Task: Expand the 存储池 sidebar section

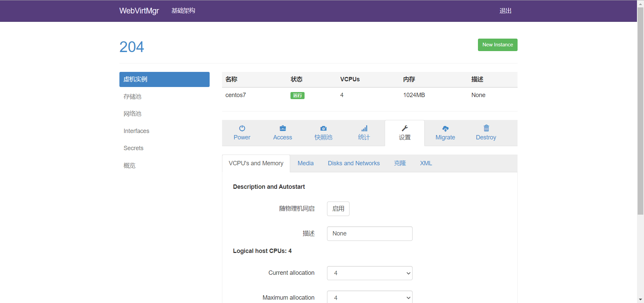Action: point(132,96)
